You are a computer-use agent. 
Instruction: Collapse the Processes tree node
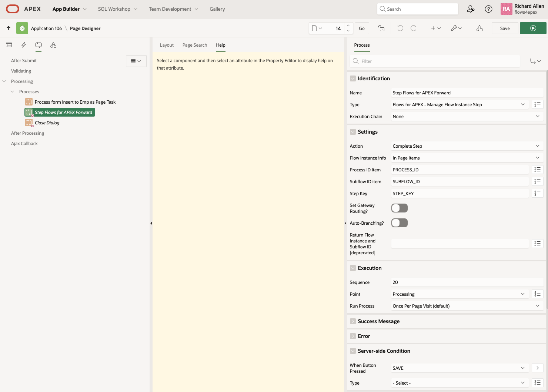click(12, 91)
